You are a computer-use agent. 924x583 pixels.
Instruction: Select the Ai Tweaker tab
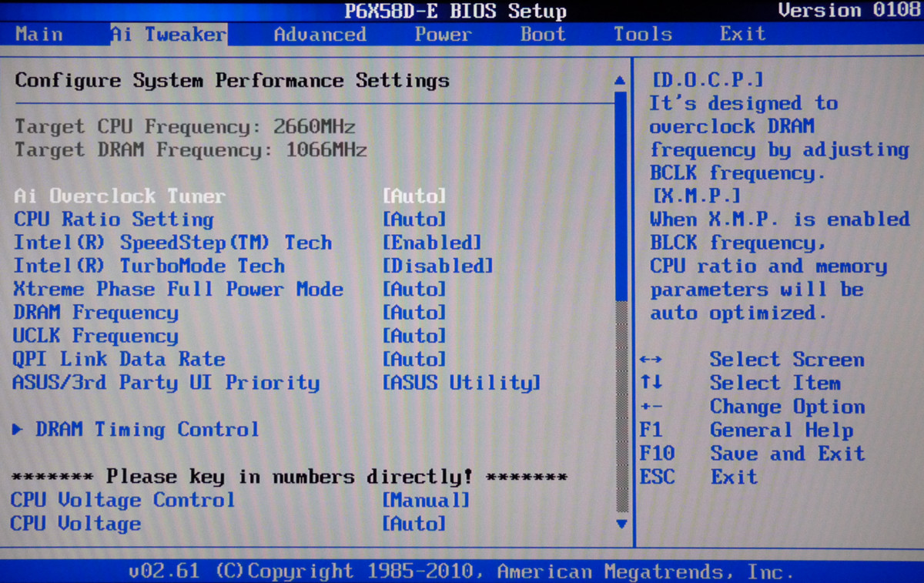click(x=168, y=34)
